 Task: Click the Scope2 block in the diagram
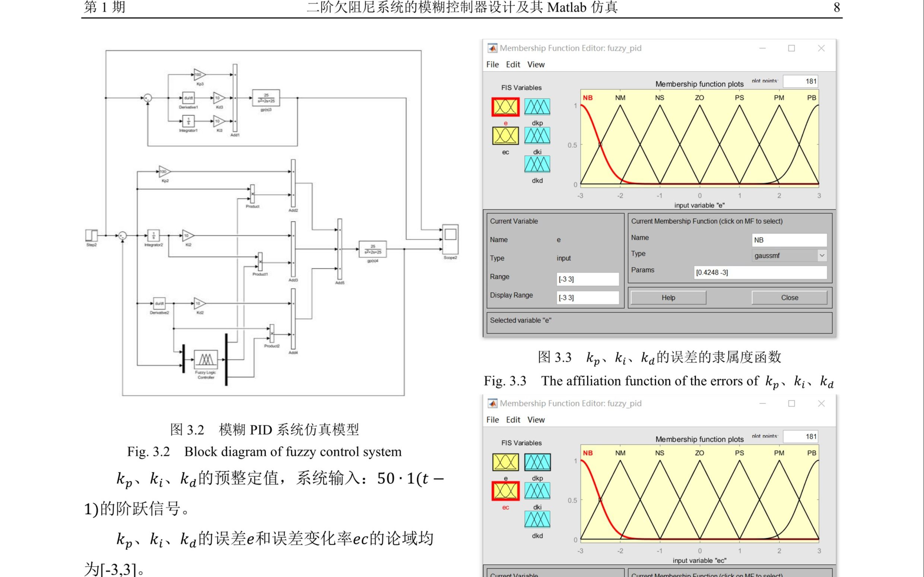click(450, 239)
